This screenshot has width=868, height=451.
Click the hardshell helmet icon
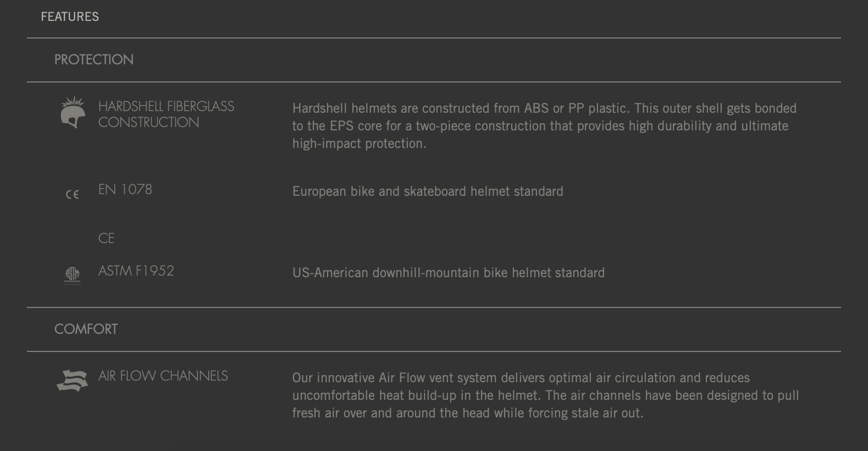click(73, 112)
